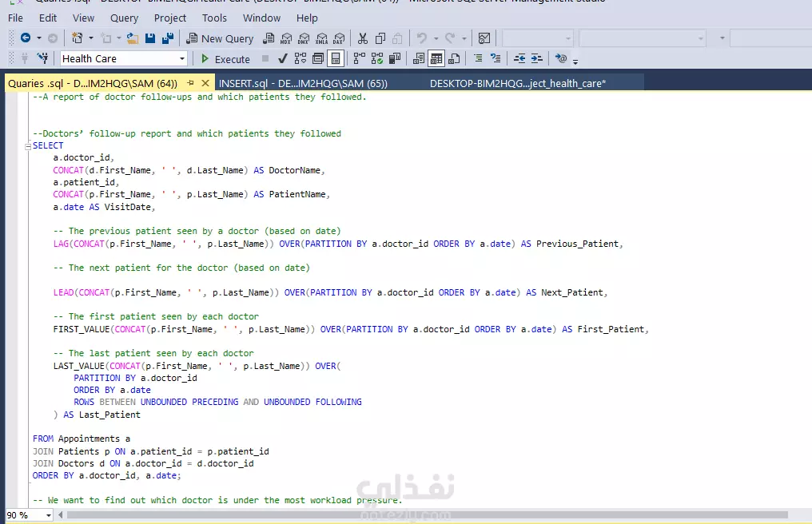
Task: Click 'Previous_Patient' alias in the query
Action: (x=577, y=244)
